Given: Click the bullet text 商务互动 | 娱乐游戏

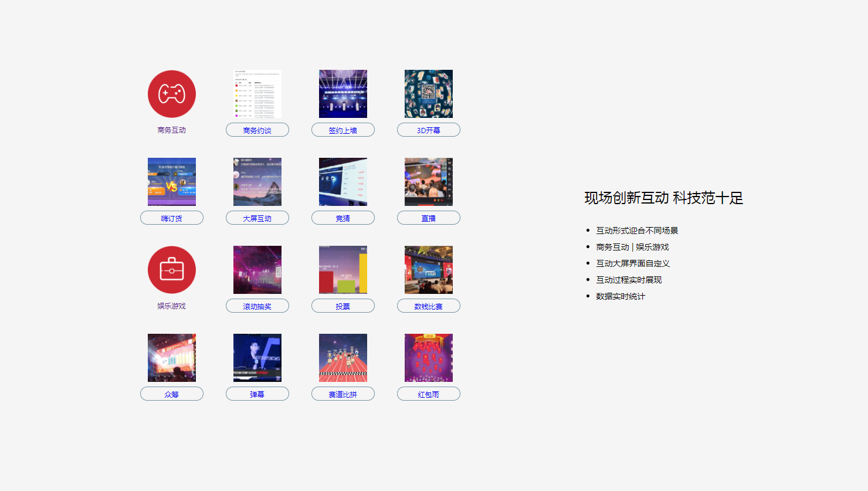Looking at the screenshot, I should (x=632, y=247).
